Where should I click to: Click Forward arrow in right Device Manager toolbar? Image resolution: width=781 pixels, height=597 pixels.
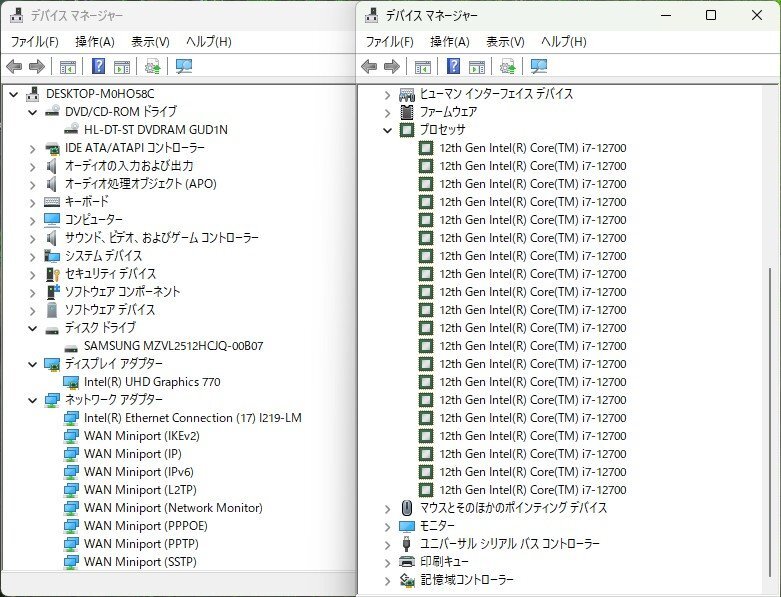(391, 66)
